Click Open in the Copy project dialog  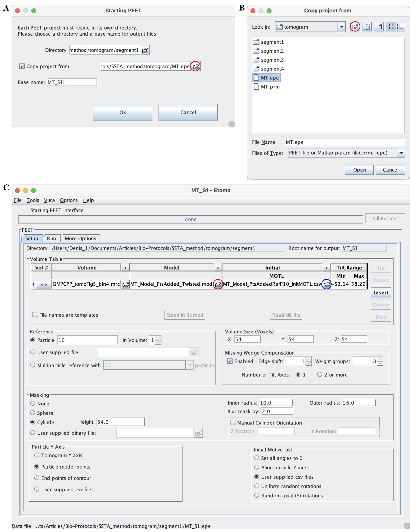(359, 170)
